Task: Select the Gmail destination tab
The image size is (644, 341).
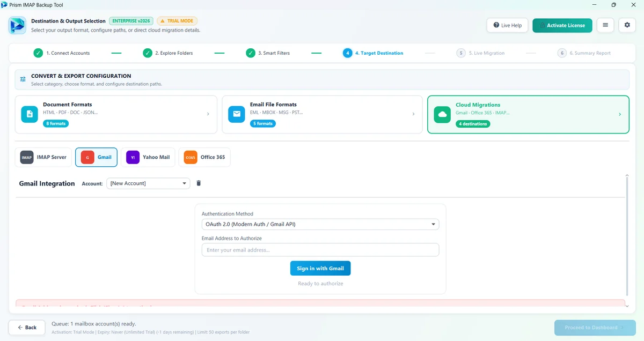Action: 96,158
